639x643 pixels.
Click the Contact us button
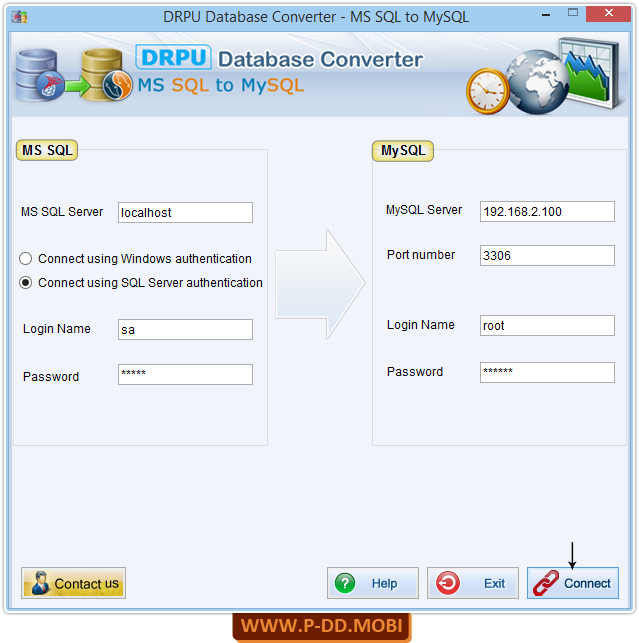coord(73,583)
